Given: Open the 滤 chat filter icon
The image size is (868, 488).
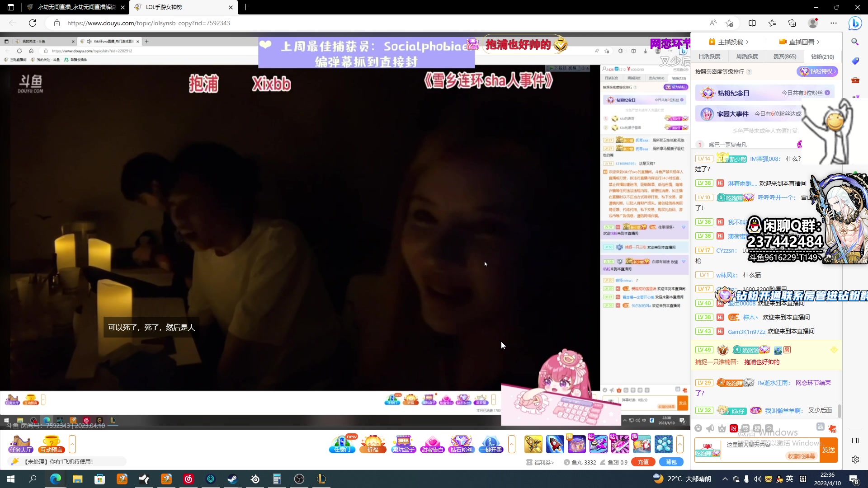Looking at the screenshot, I should click(821, 427).
